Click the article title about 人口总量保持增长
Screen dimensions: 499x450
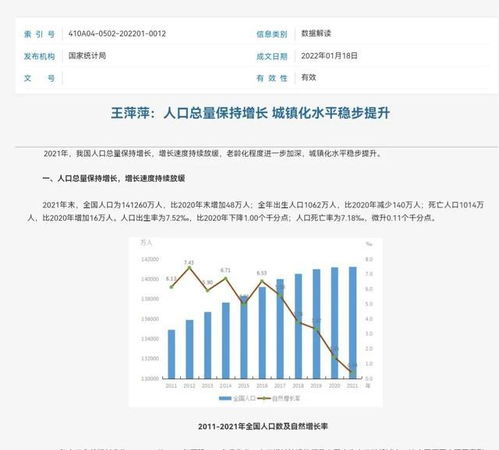[x=250, y=113]
